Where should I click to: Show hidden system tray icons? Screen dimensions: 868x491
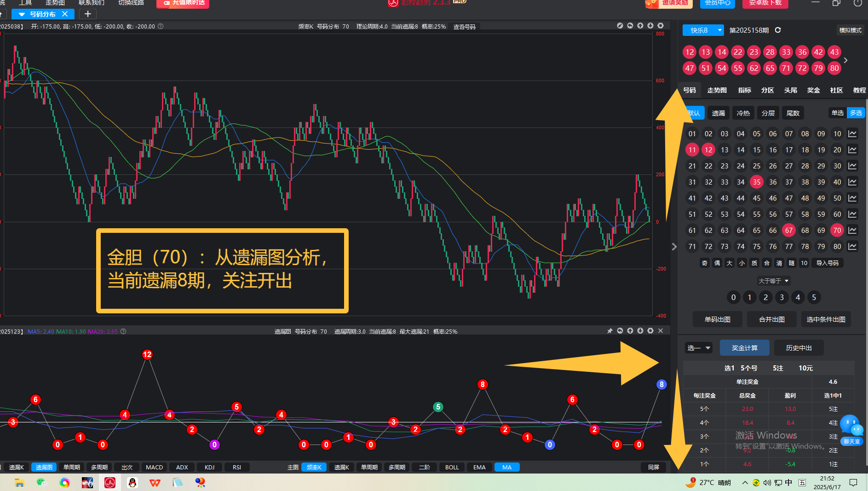(745, 482)
